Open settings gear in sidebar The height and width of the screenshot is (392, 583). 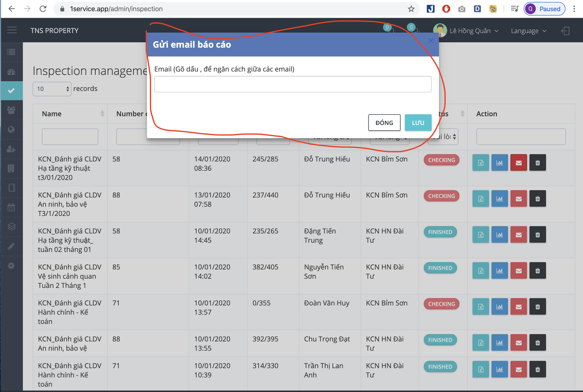11,266
